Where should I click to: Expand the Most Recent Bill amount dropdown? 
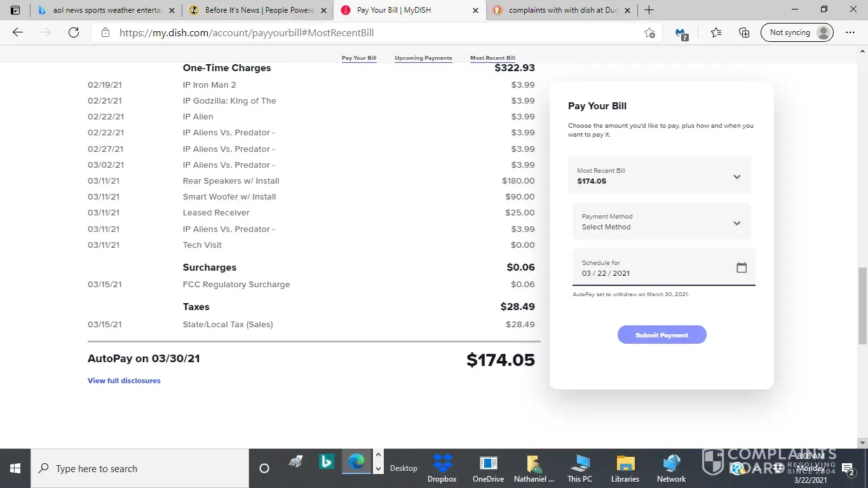tap(736, 177)
